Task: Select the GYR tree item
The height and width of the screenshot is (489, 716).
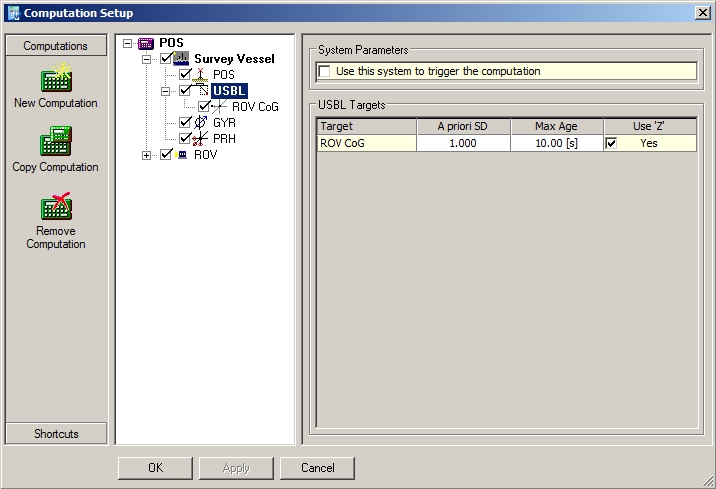Action: 224,122
